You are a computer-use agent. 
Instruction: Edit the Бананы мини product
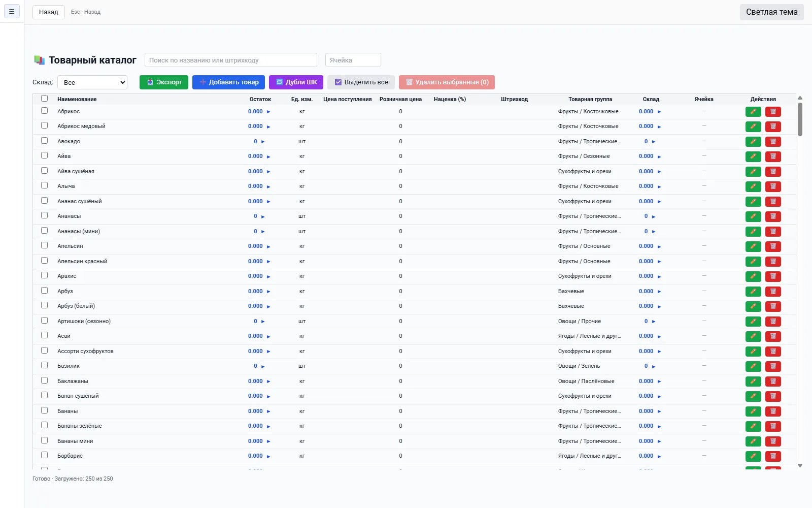[x=753, y=441]
